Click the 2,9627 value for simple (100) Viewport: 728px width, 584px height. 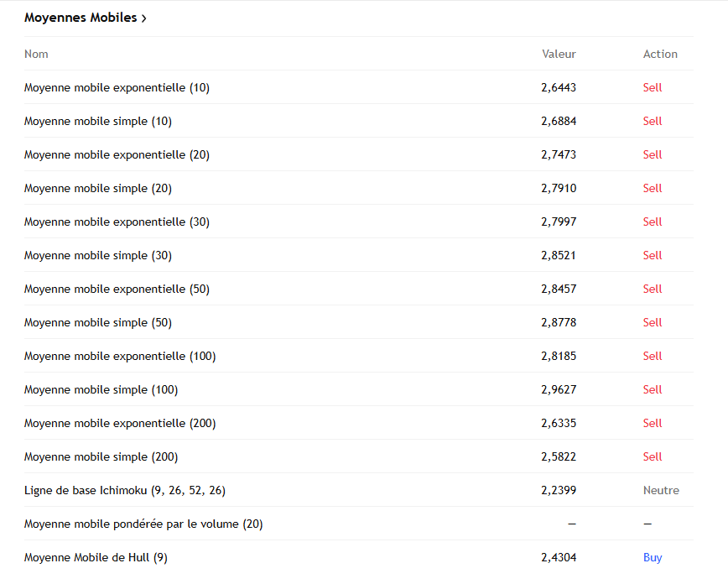[559, 389]
